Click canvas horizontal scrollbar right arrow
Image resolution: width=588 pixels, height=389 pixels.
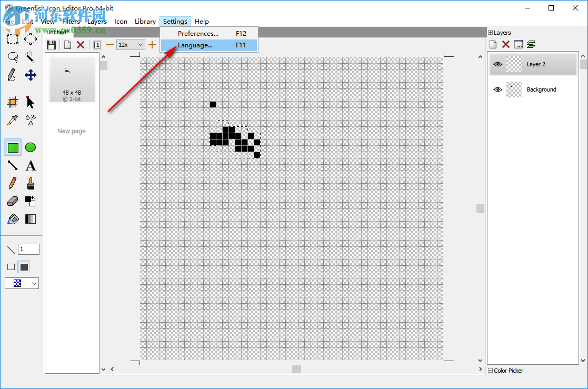click(481, 370)
